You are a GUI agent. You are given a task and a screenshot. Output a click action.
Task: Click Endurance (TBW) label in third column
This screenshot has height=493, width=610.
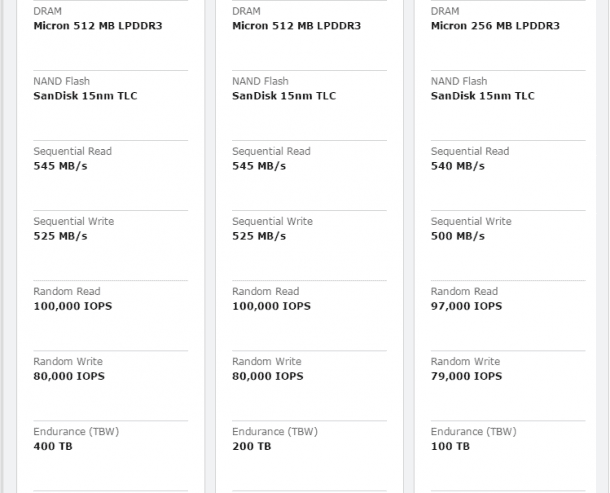point(473,432)
